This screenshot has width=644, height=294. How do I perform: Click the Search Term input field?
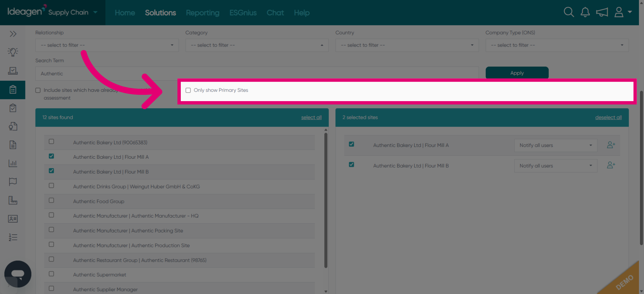(257, 74)
